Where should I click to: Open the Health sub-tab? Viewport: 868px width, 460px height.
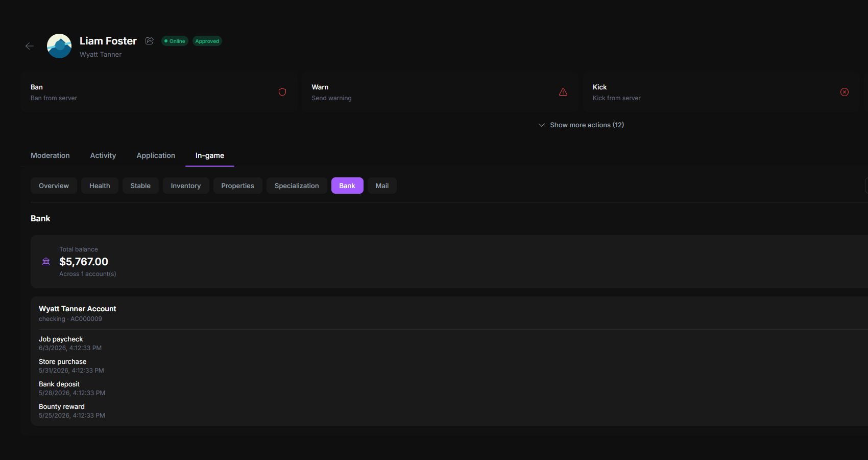click(100, 186)
